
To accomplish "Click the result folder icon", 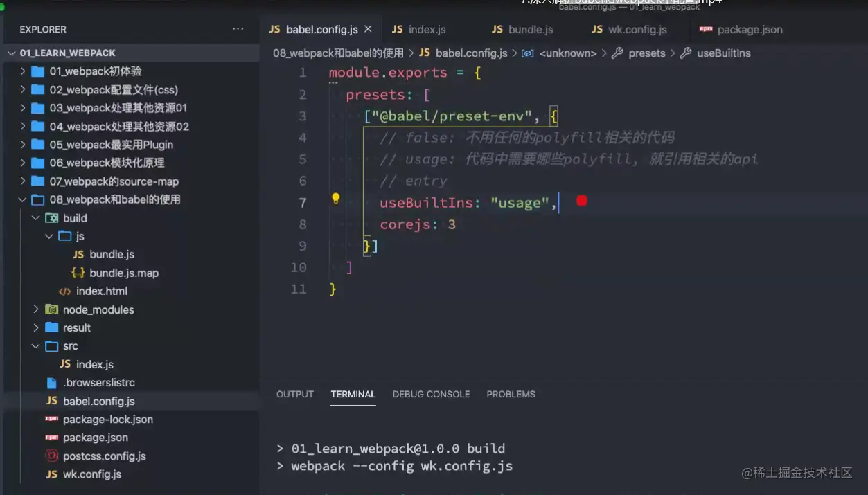I will tap(51, 327).
